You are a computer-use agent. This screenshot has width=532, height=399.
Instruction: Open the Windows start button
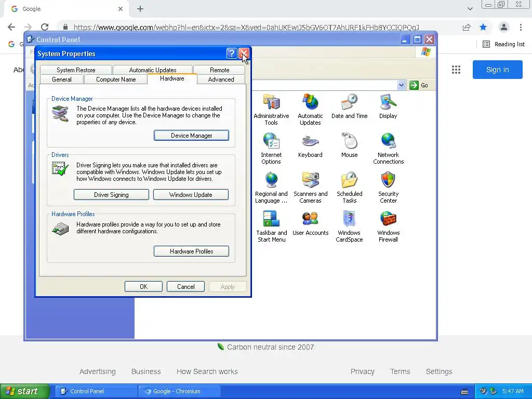(25, 391)
